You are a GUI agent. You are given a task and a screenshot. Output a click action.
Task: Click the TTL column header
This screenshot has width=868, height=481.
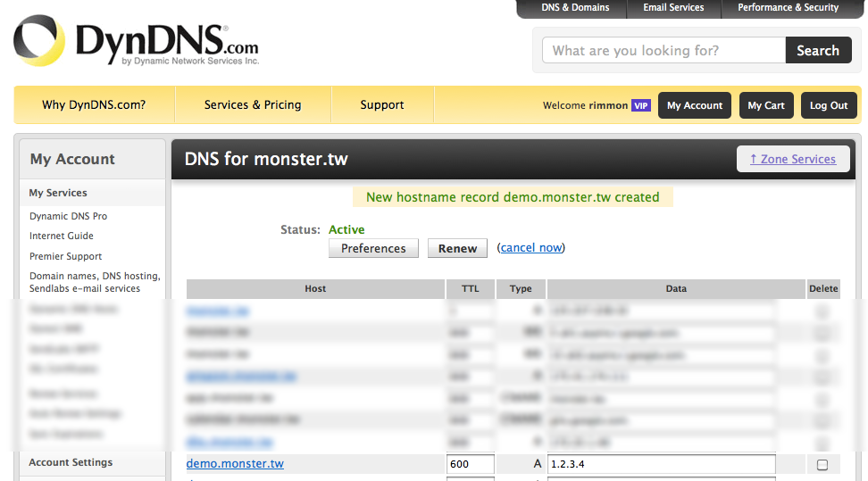(x=471, y=288)
